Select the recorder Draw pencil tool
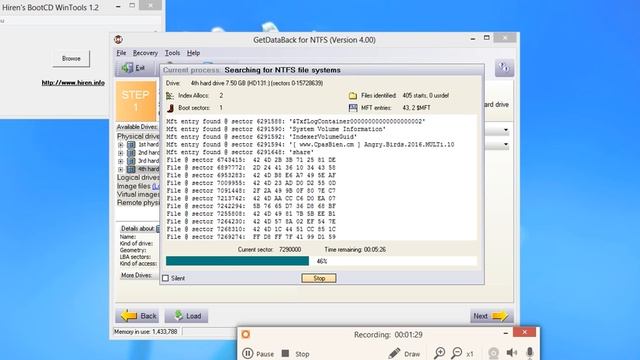This screenshot has width=640, height=360. pyautogui.click(x=404, y=353)
